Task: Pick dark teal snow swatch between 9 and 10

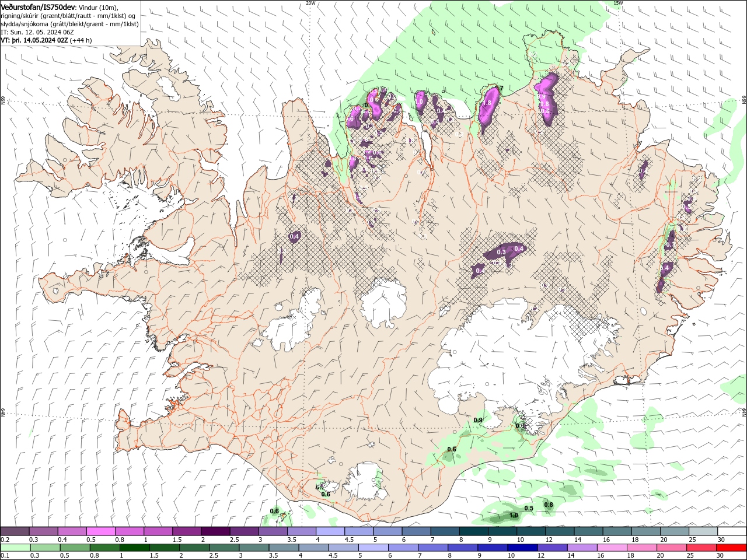Action: pos(502,531)
